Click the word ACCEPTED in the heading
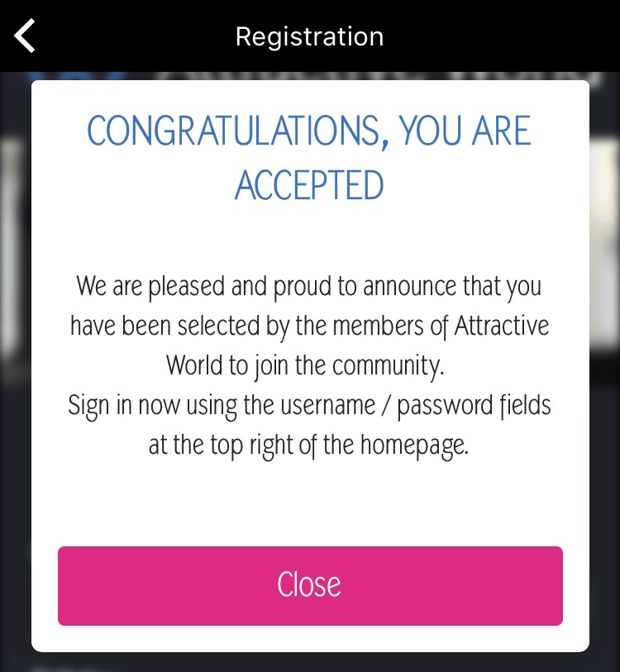This screenshot has width=620, height=672. [309, 186]
